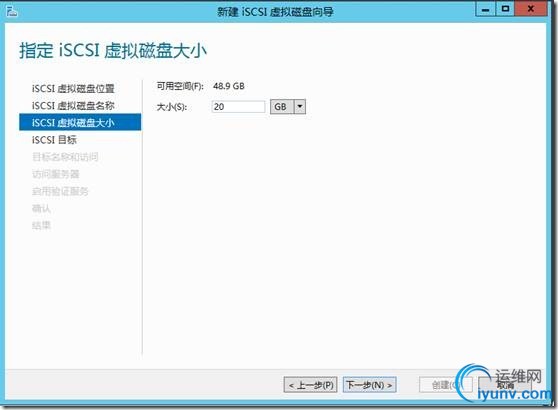This screenshot has height=410, width=558.
Task: Click the 下一步(N) next button
Action: [x=369, y=385]
